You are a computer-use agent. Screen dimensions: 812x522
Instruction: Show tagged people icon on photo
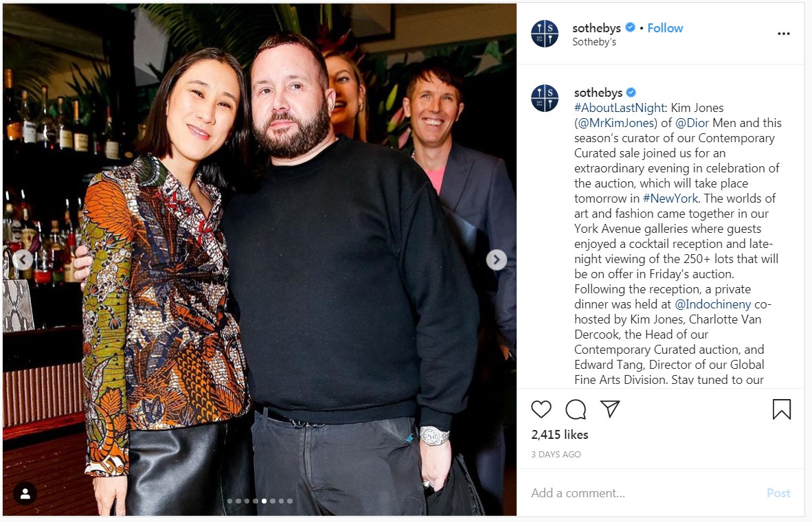(25, 494)
